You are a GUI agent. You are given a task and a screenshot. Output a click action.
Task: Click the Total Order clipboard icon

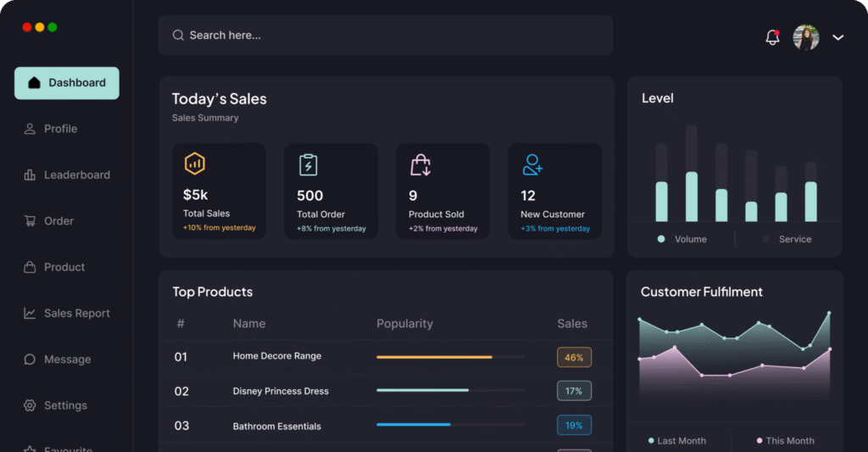pos(309,165)
